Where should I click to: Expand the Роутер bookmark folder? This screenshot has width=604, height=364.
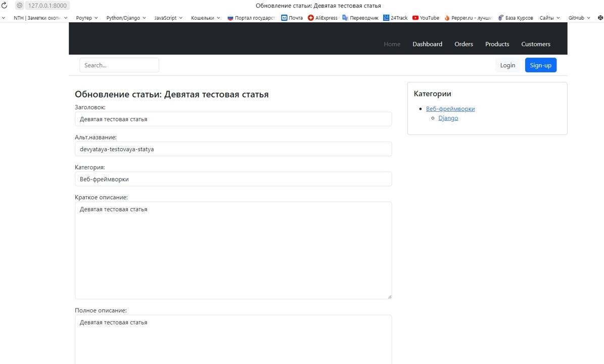[x=86, y=18]
